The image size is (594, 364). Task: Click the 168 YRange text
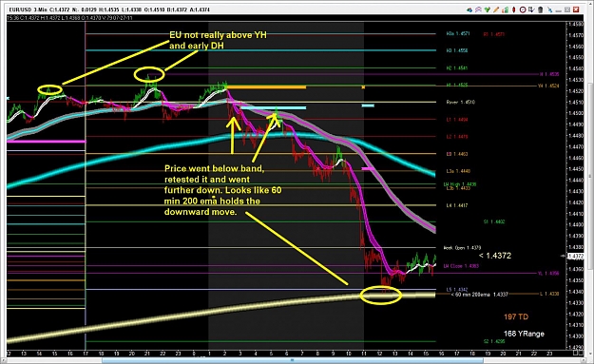pyautogui.click(x=524, y=334)
